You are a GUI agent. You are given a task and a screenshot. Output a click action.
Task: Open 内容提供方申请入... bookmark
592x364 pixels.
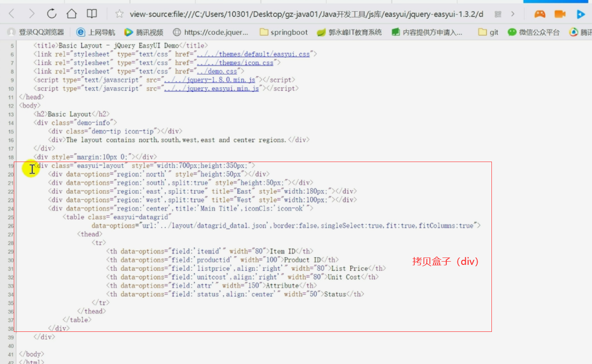tap(427, 32)
